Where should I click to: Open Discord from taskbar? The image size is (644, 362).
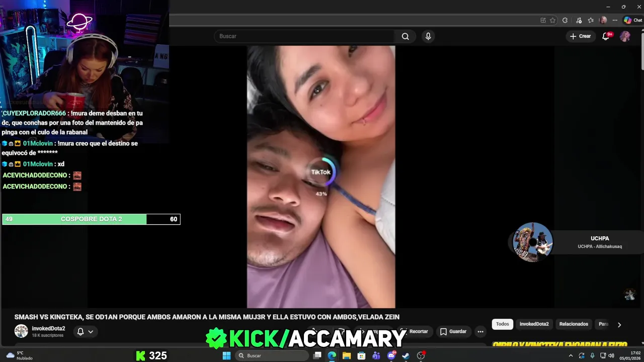(x=391, y=355)
